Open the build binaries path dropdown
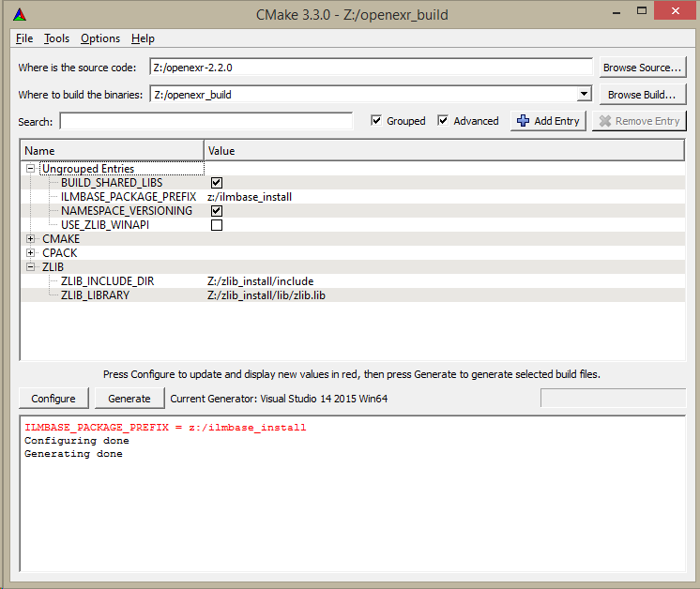This screenshot has width=700, height=589. tap(584, 94)
